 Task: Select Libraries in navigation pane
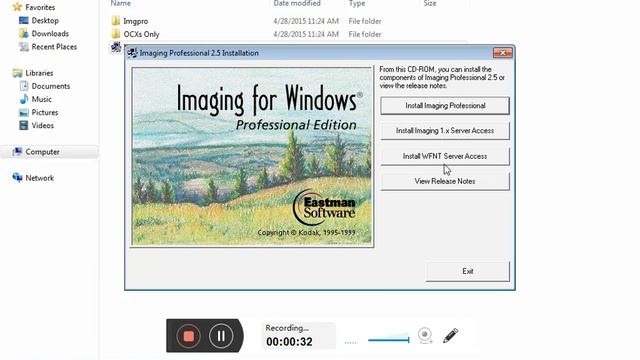click(39, 73)
